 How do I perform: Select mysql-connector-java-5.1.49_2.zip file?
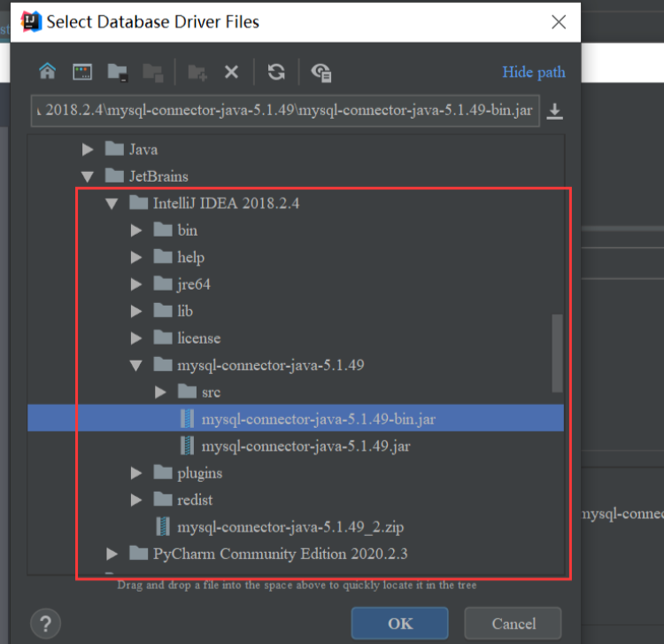click(280, 527)
